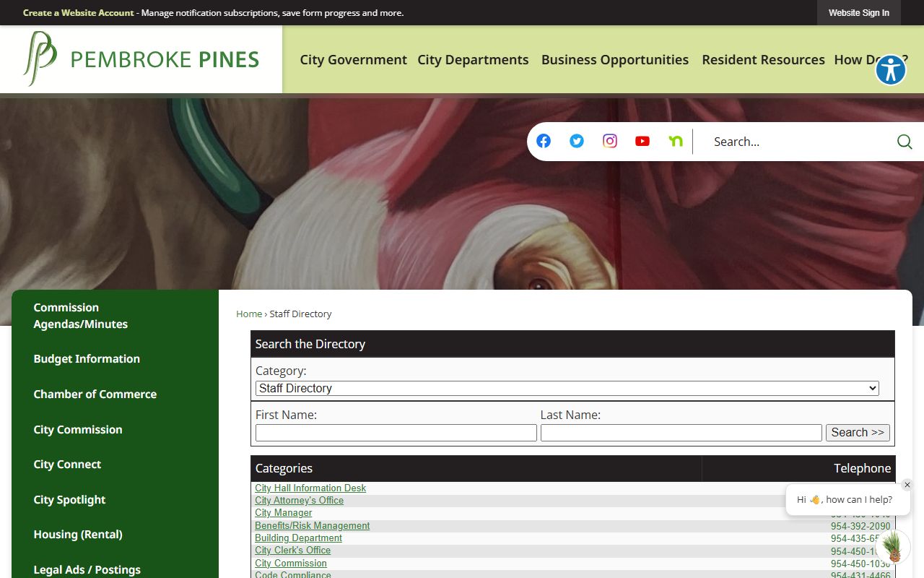Open City Commission sidebar link
Viewport: 924px width, 578px height.
pyautogui.click(x=78, y=429)
